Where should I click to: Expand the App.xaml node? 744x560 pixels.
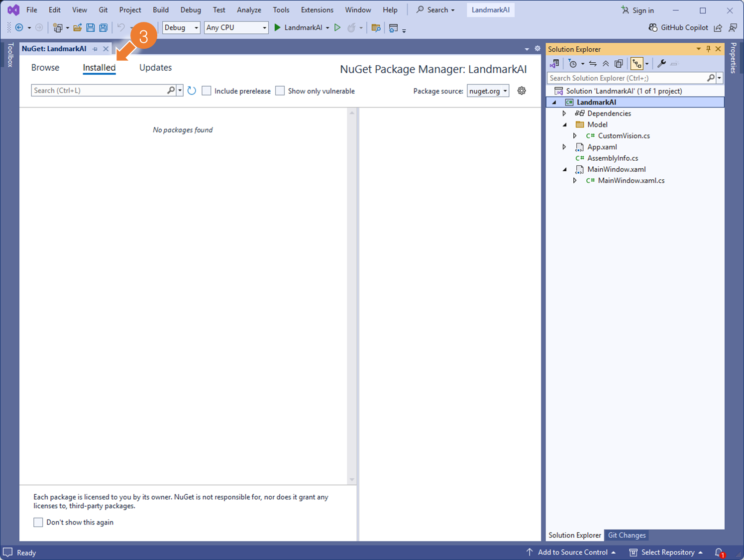coord(564,147)
